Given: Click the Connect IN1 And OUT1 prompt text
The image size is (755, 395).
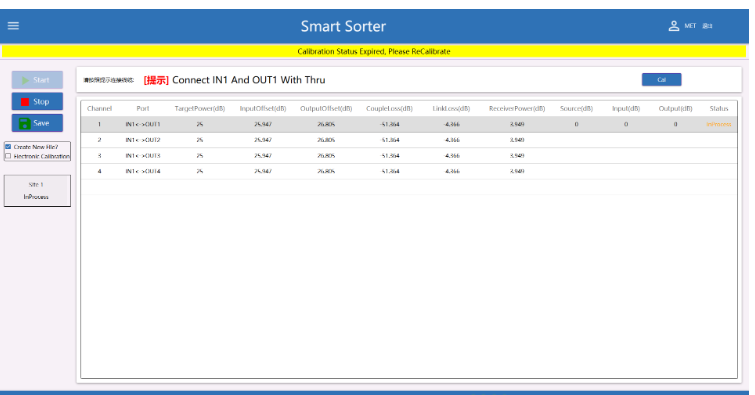Looking at the screenshot, I should 248,80.
